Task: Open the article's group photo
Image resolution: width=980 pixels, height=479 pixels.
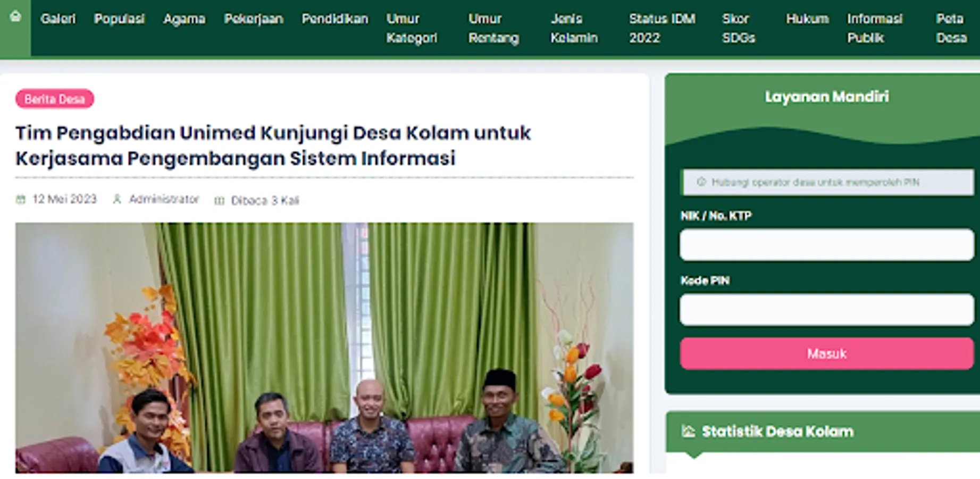Action: (x=324, y=348)
